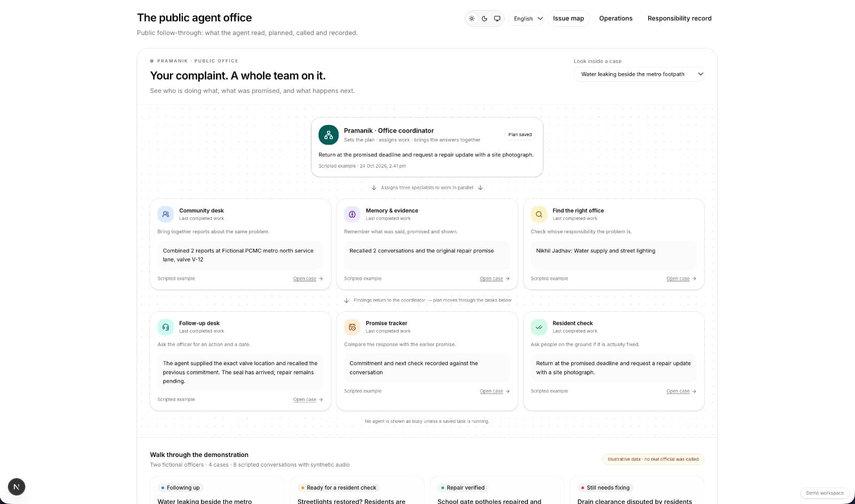
Task: Open case in Follow-up desk card
Action: (x=308, y=399)
